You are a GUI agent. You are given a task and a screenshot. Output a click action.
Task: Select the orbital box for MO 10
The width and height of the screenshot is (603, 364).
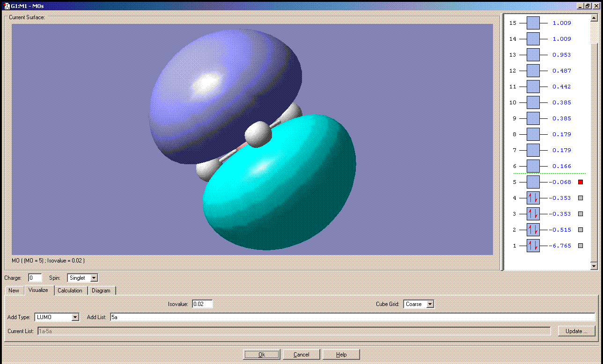pyautogui.click(x=533, y=102)
